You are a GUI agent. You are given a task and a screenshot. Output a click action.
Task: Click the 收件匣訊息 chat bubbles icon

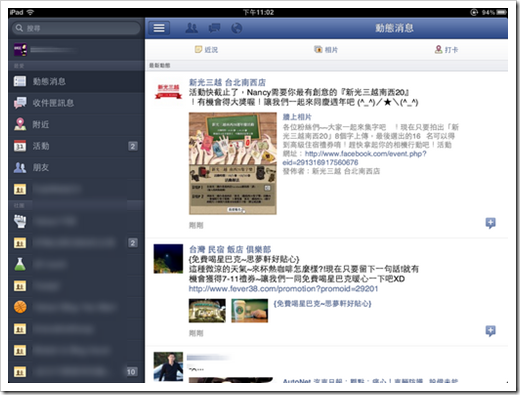coord(20,103)
